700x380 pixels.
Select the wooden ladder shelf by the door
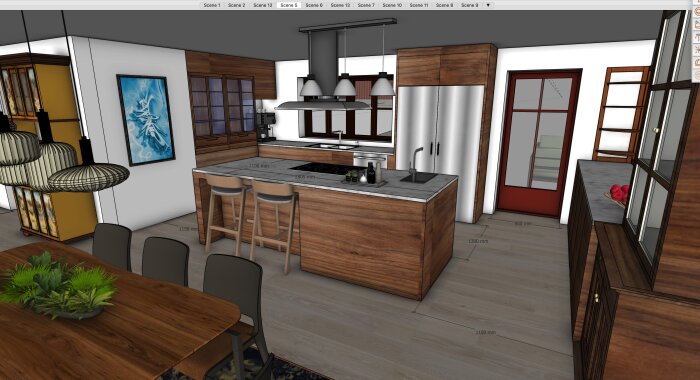tap(621, 115)
